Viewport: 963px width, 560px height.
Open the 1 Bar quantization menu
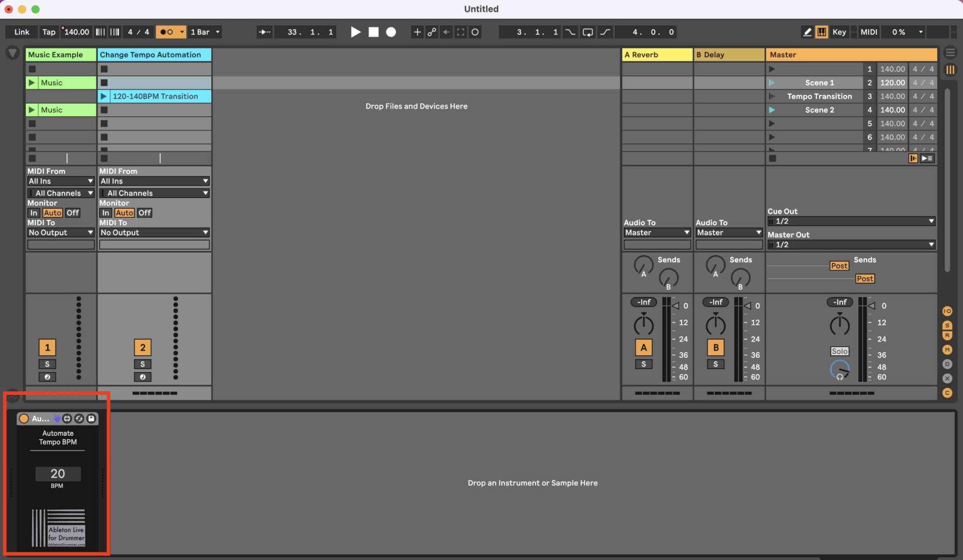pos(205,32)
